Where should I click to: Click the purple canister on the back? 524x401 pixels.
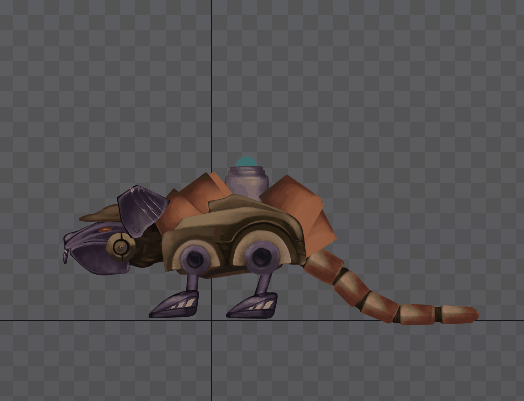click(247, 183)
